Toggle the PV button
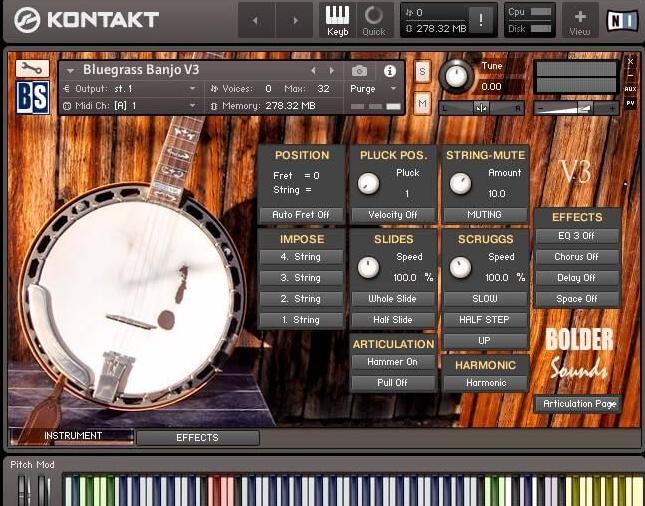Viewport: 645px width, 506px height. tap(630, 103)
